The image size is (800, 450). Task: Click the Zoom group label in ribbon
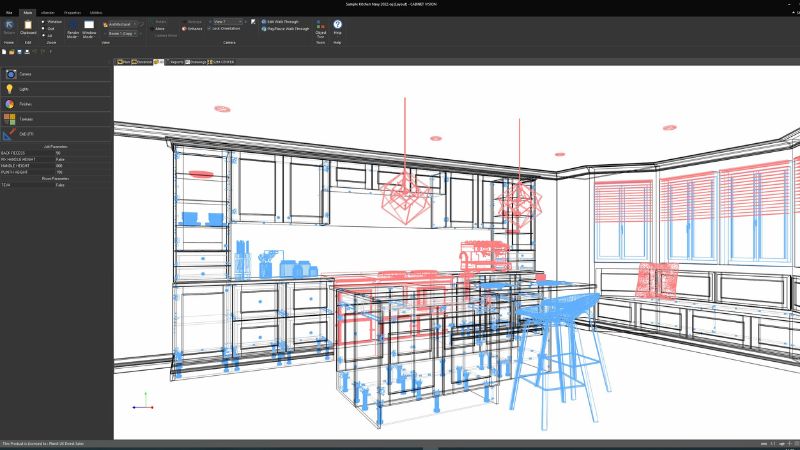pos(51,43)
